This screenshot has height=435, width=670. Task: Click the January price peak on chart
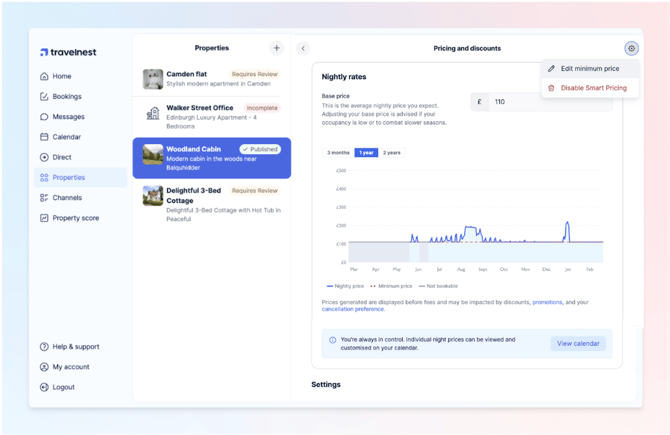click(567, 223)
